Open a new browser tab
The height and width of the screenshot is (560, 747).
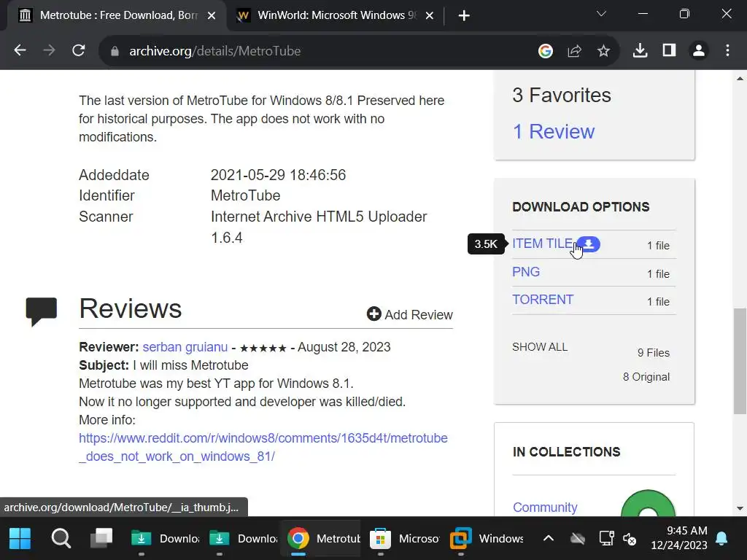click(463, 16)
